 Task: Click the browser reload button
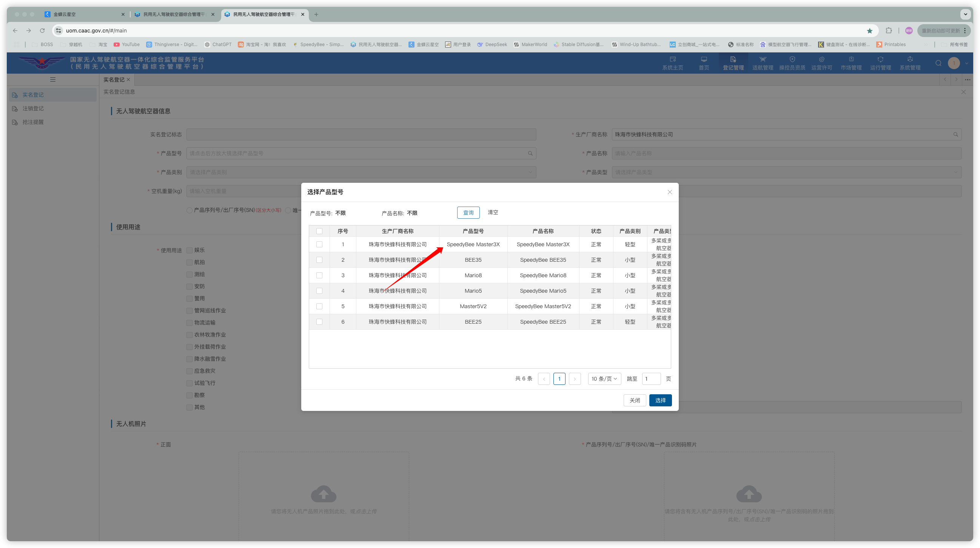(42, 31)
